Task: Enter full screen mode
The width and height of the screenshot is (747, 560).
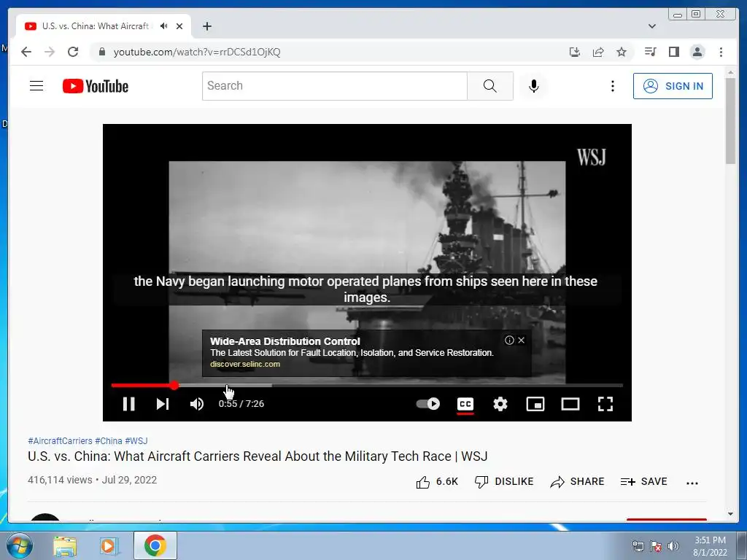Action: (x=605, y=404)
